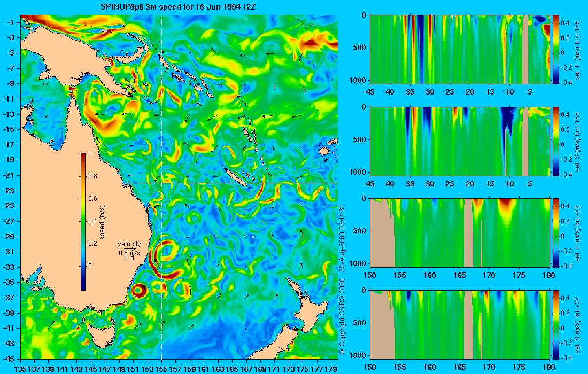The height and width of the screenshot is (374, 588).
Task: Click the "0.6" tick on speed colorbar
Action: [92, 199]
